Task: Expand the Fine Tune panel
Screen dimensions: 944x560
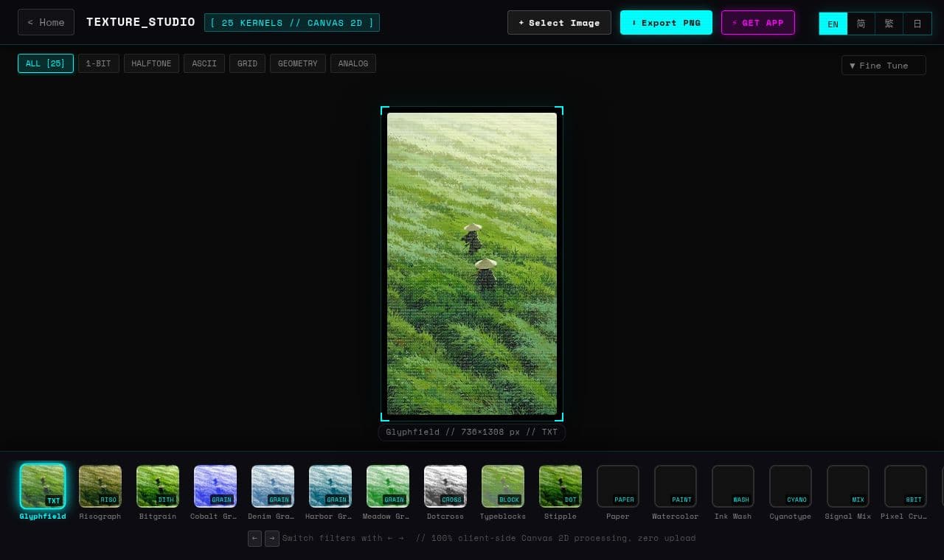Action: point(884,66)
